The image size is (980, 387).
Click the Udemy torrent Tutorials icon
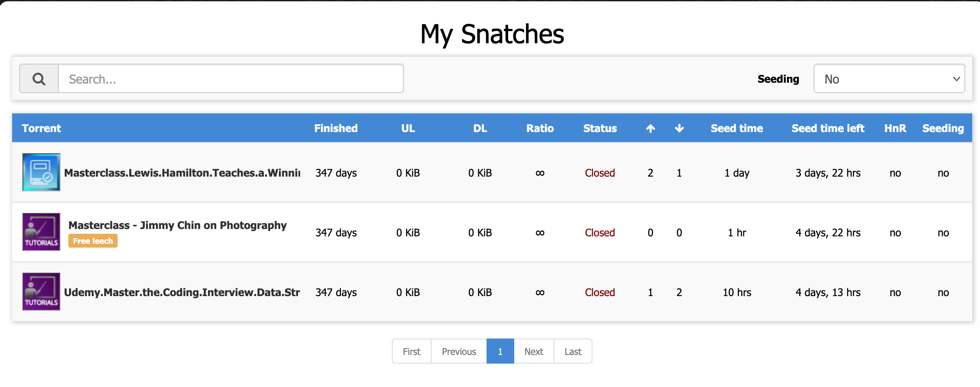(x=42, y=292)
